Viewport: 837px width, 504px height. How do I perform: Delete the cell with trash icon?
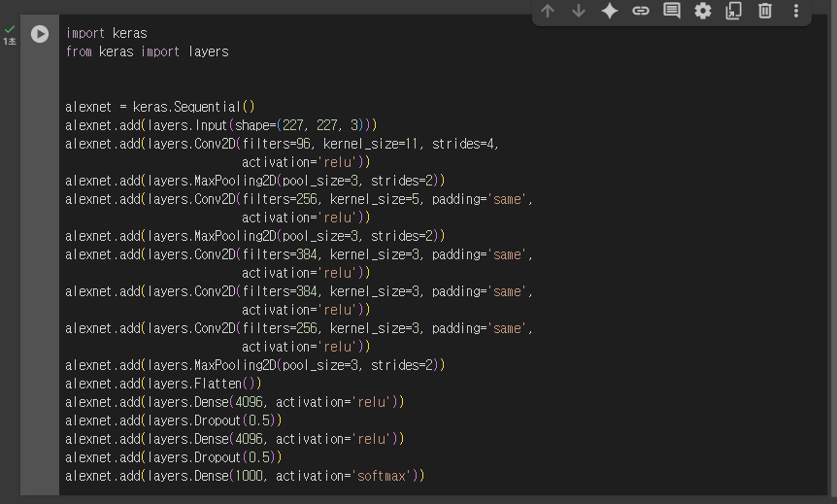click(x=765, y=11)
